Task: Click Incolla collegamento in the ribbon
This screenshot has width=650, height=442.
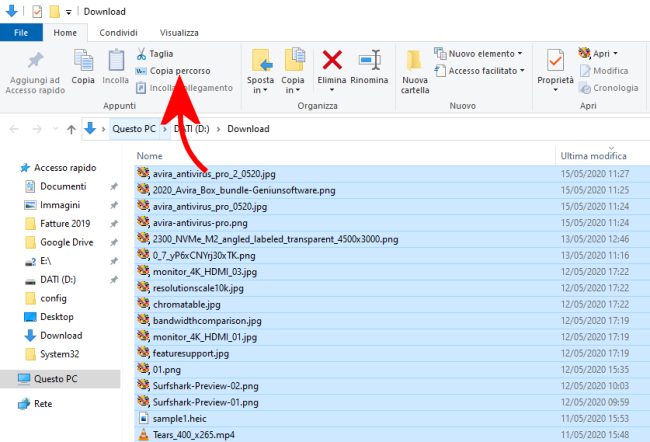Action: [x=184, y=88]
